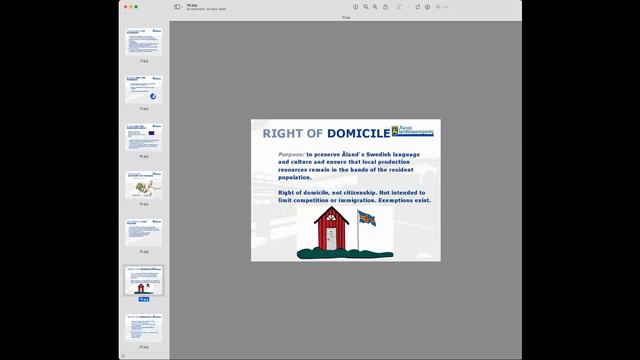Open the sidebar view options chevron

[182, 7]
